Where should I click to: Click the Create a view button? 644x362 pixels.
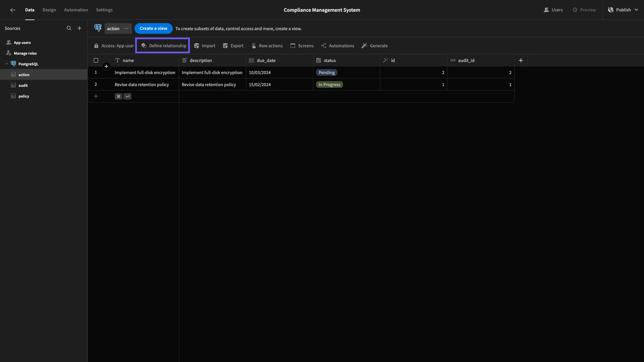click(154, 28)
